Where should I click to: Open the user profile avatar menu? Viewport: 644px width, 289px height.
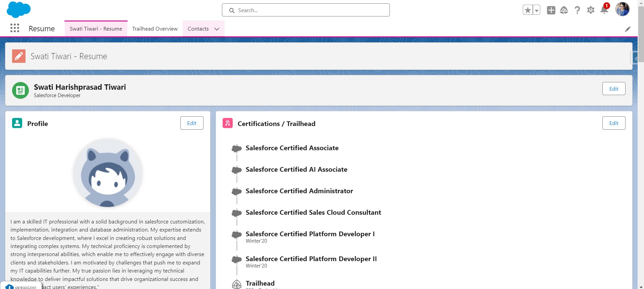[x=622, y=9]
